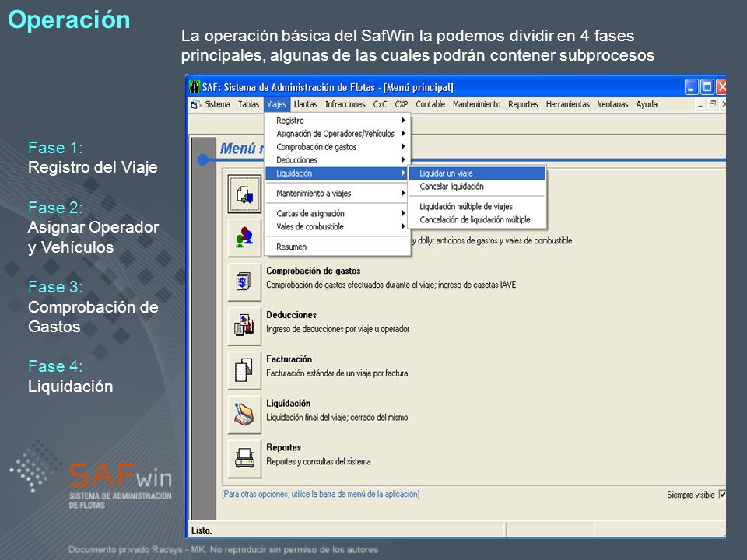Close the open Viajes menu in menu bar
This screenshot has height=560, width=747.
pos(276,104)
